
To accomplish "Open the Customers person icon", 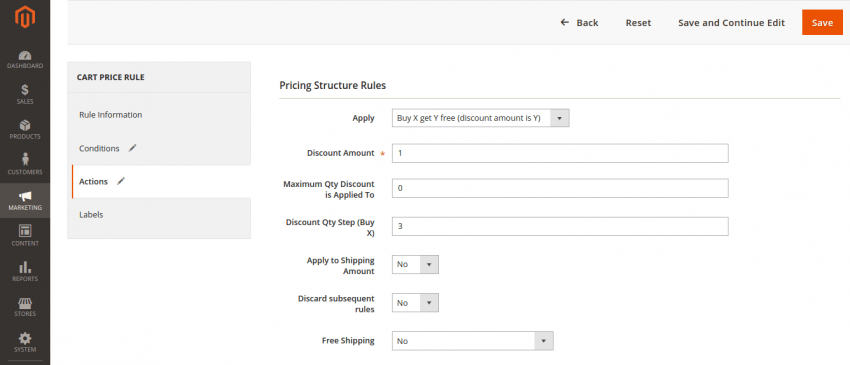I will (25, 160).
